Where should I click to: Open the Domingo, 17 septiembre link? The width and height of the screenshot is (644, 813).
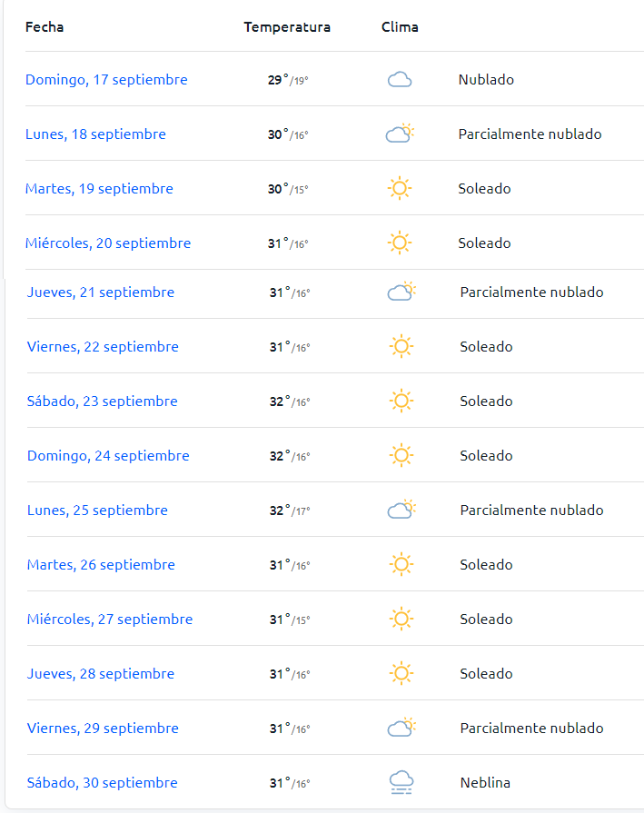point(106,80)
